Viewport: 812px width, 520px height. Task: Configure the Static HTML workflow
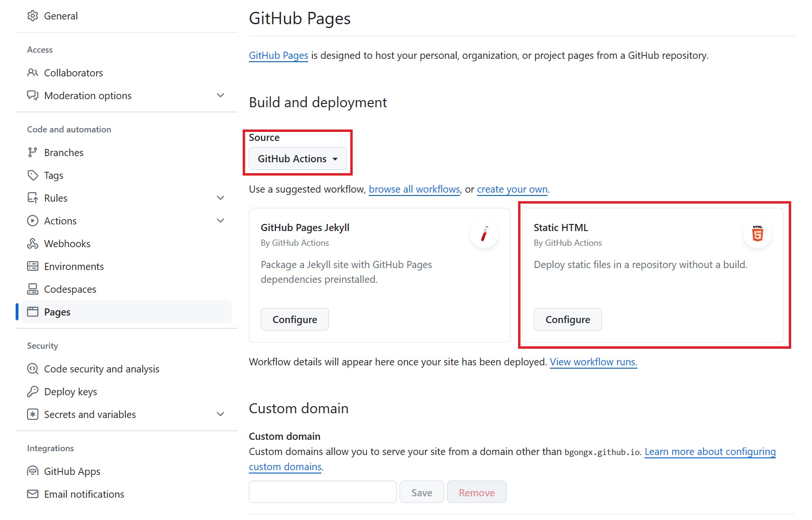click(x=568, y=319)
